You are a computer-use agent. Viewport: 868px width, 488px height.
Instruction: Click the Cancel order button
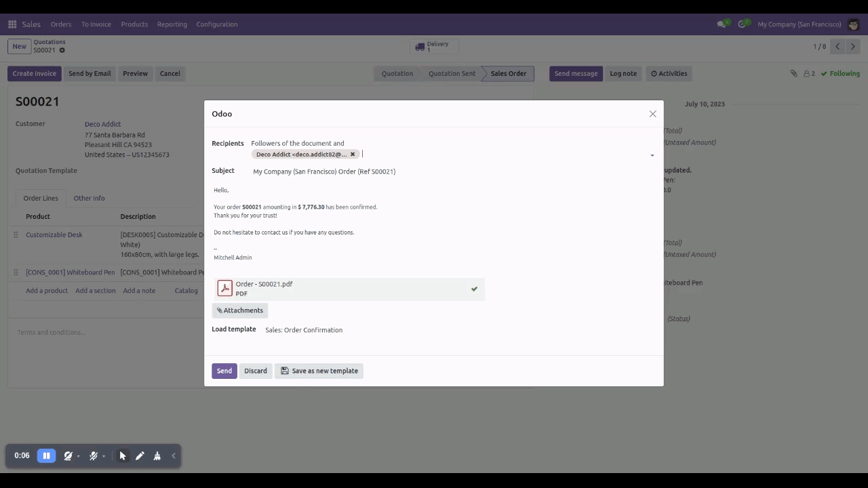pyautogui.click(x=170, y=74)
